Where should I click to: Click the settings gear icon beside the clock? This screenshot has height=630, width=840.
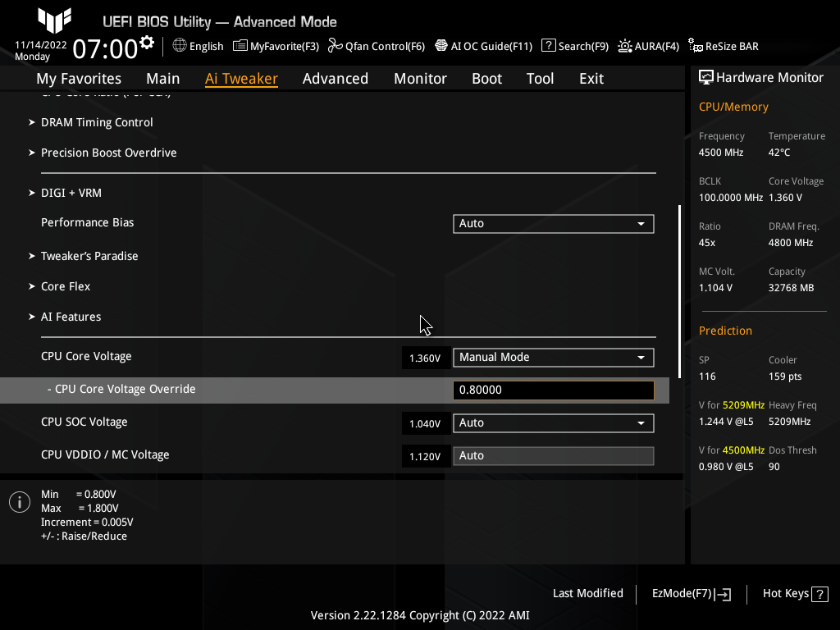[147, 43]
